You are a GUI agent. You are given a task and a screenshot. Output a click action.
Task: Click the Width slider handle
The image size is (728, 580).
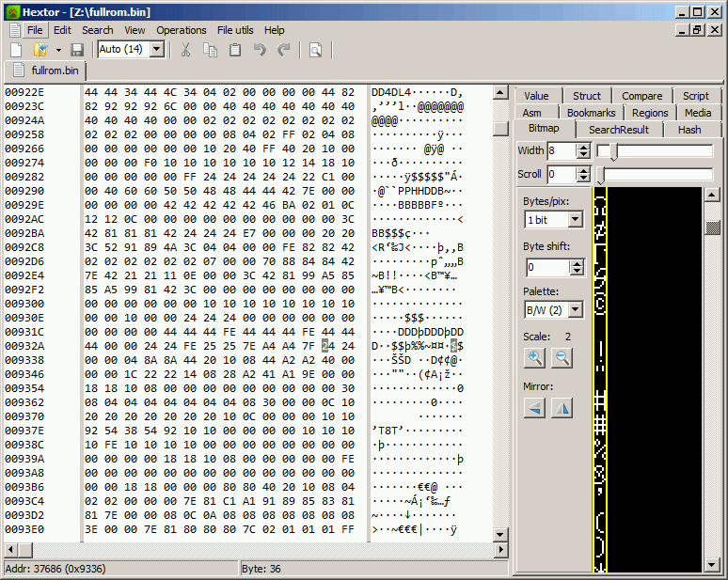613,151
